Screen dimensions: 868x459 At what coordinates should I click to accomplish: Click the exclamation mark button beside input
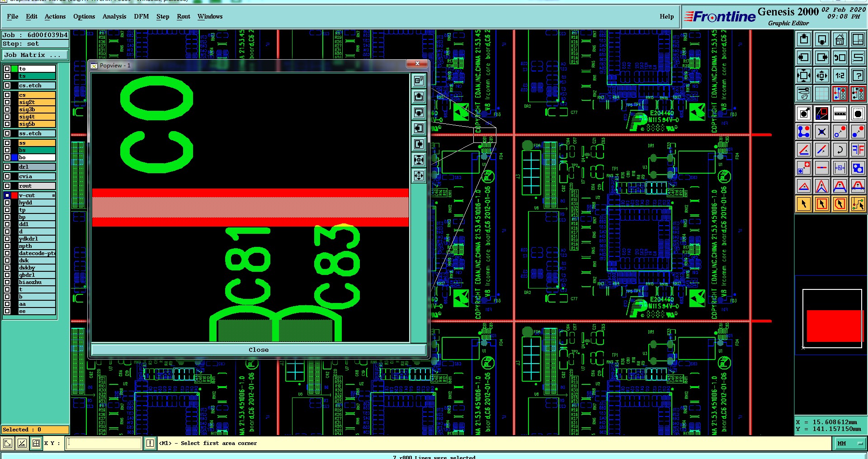click(x=150, y=443)
